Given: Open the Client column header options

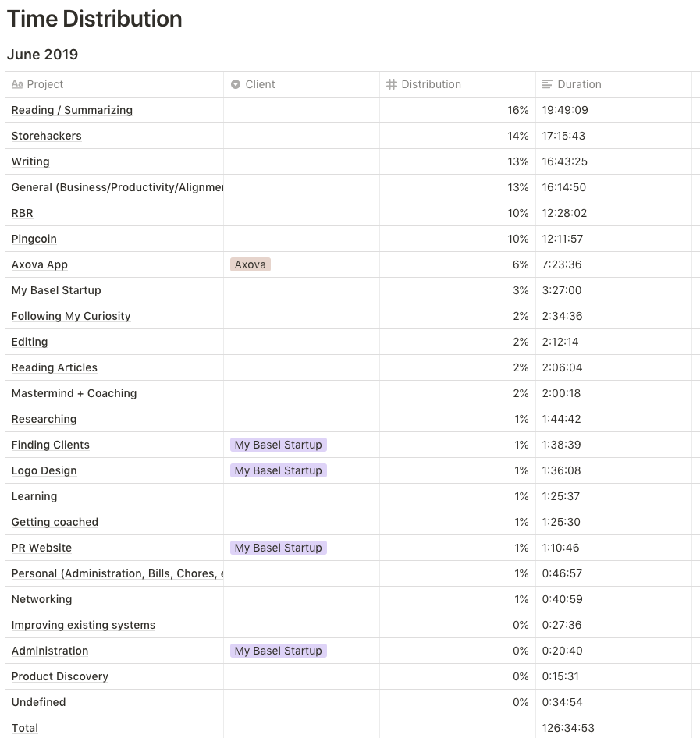Looking at the screenshot, I should point(260,84).
